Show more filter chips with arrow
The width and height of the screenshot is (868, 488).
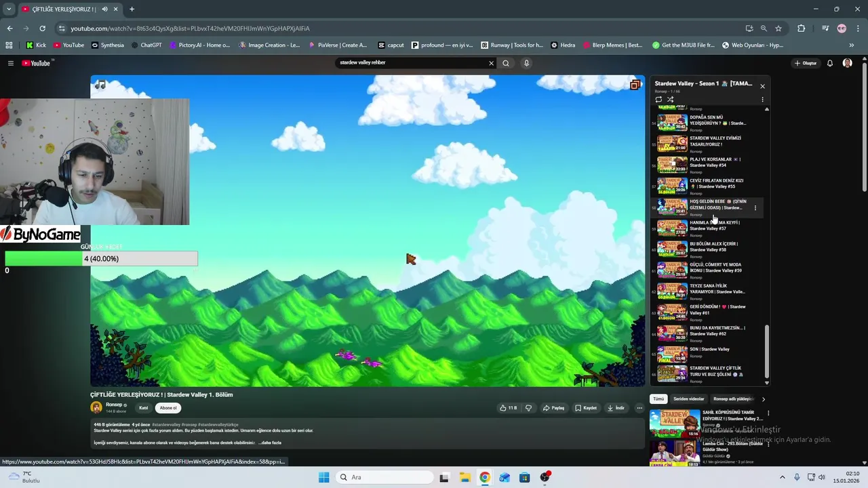tap(763, 399)
